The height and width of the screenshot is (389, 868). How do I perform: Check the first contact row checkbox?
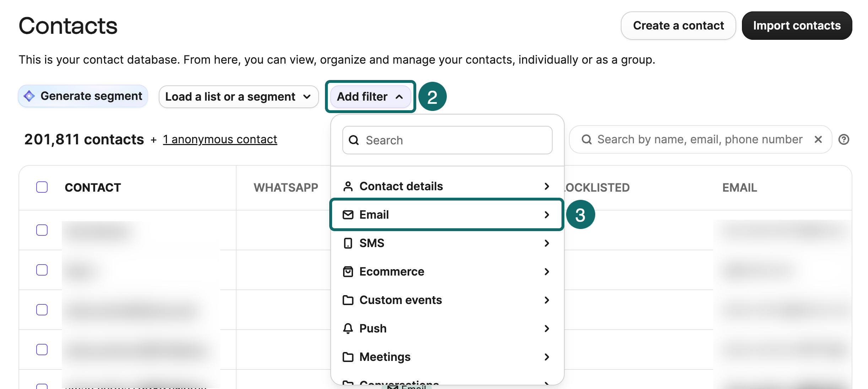point(42,230)
